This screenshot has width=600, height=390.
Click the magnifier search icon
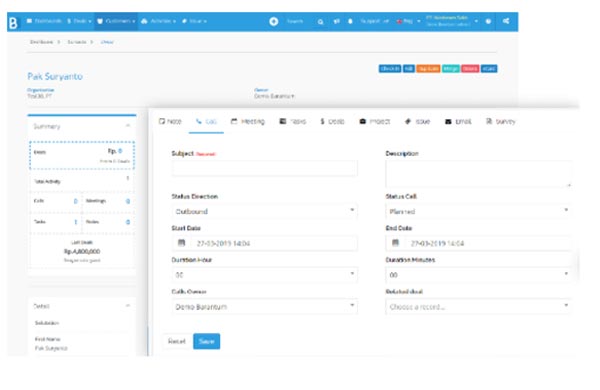[x=320, y=22]
